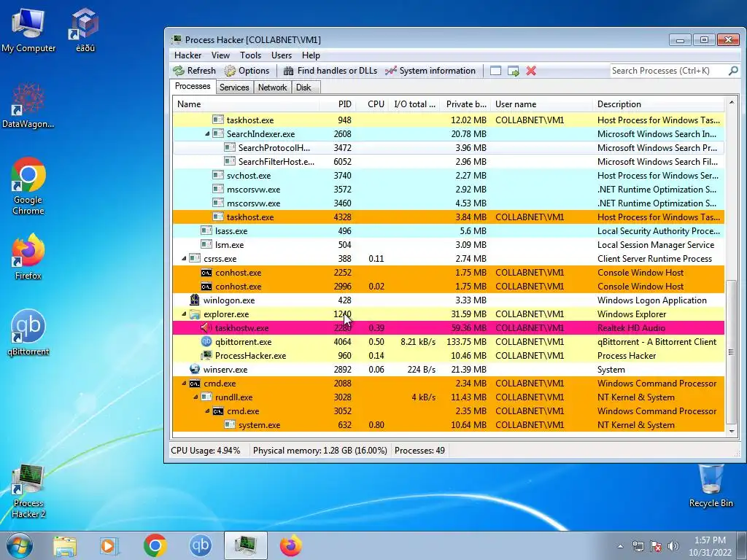Screen dimensions: 747x560
Task: Click the Search Processes input field
Action: 668,71
